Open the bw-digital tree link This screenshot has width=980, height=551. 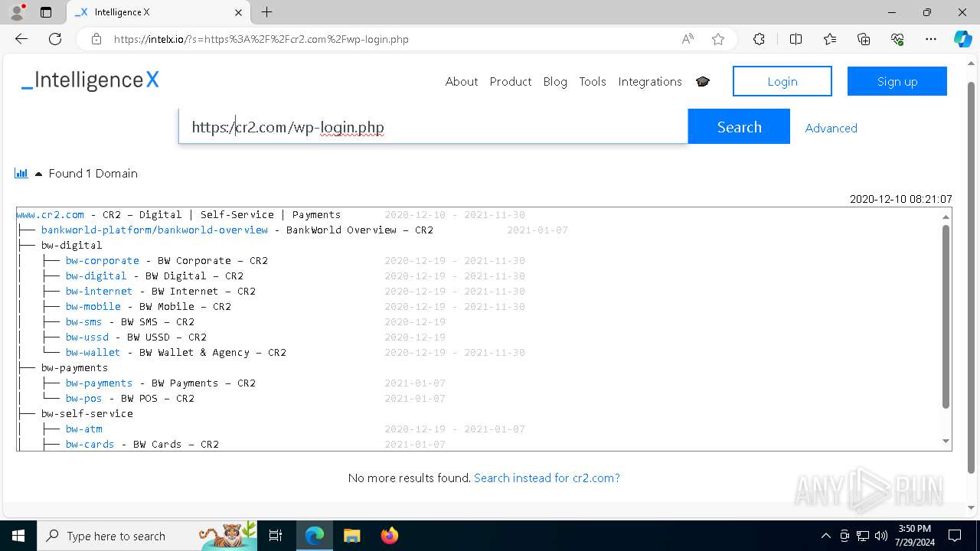96,276
